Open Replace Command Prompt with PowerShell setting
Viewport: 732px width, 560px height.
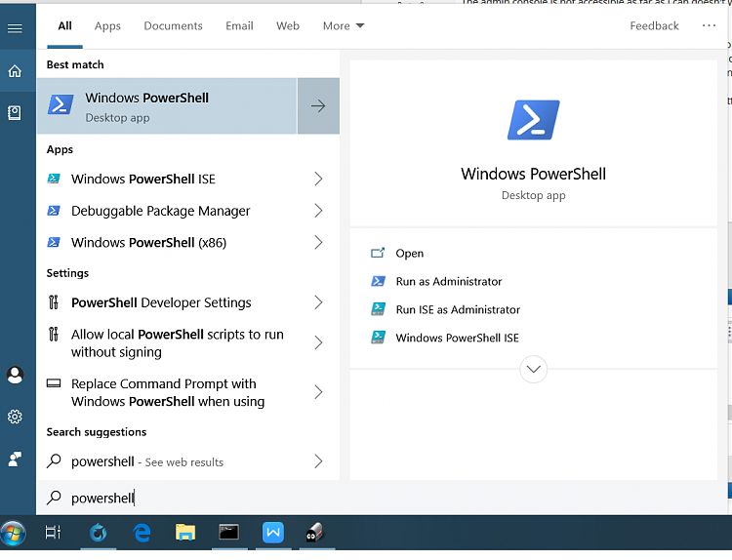coord(187,392)
